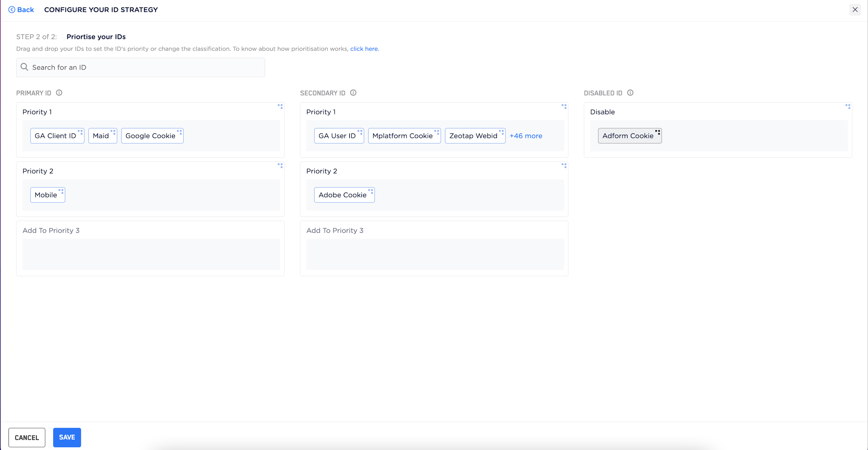Click the Disabled ID info icon
868x450 pixels.
point(630,93)
